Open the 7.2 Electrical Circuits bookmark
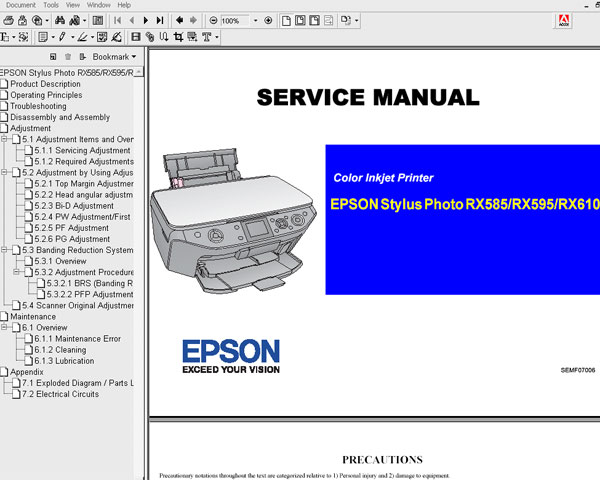 (x=60, y=394)
